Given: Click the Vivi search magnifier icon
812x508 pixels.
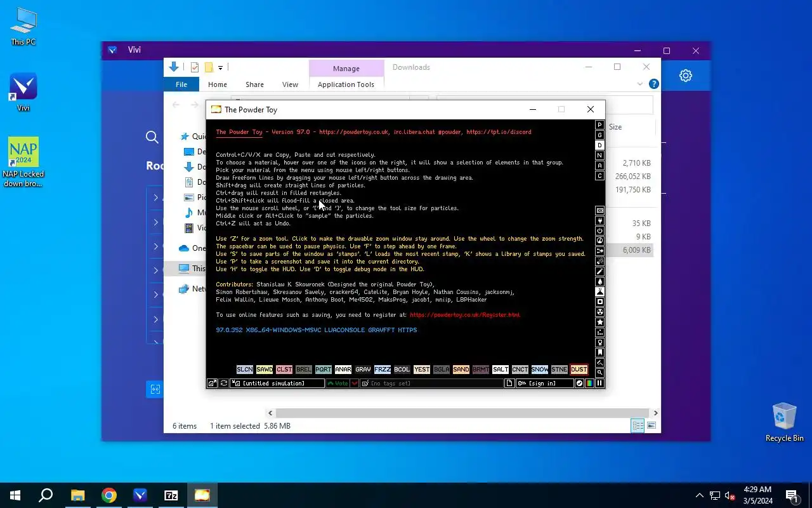Looking at the screenshot, I should 152,137.
